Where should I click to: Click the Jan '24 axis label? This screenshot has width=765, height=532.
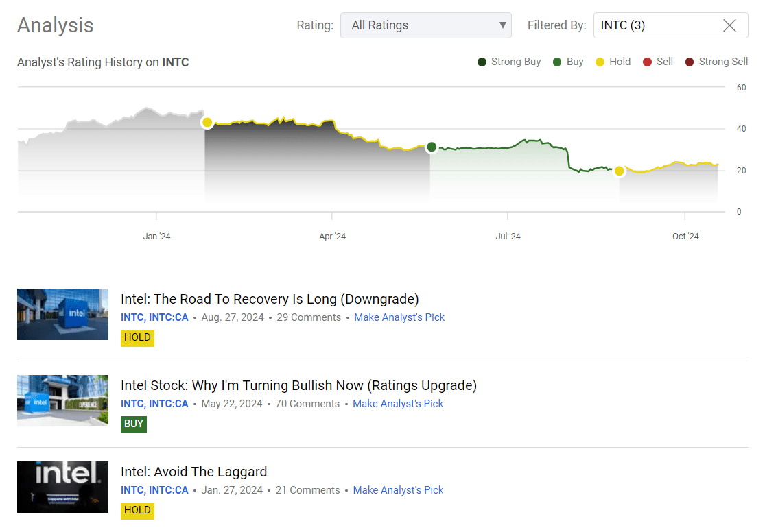click(156, 236)
